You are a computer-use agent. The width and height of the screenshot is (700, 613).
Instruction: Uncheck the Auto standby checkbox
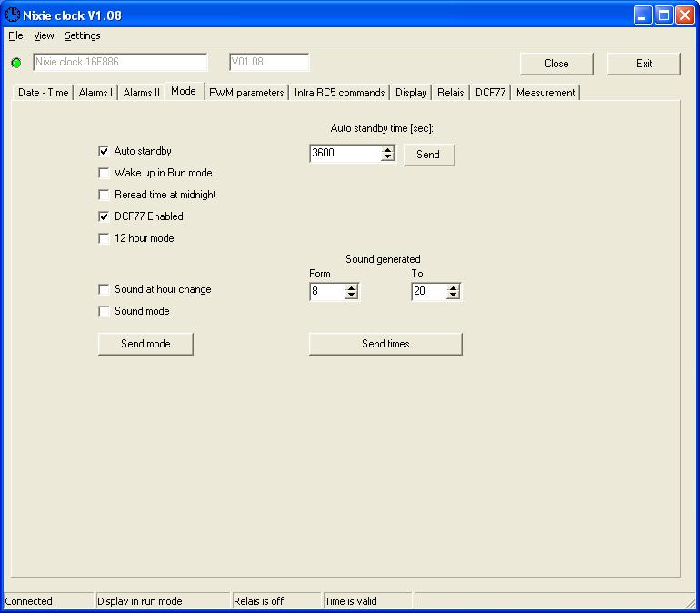coord(104,151)
